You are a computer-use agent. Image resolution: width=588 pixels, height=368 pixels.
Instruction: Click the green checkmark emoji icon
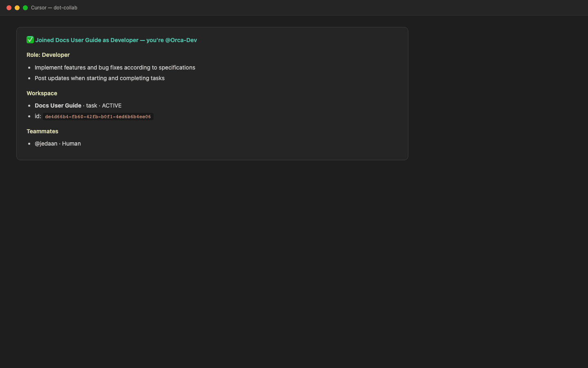click(x=30, y=40)
